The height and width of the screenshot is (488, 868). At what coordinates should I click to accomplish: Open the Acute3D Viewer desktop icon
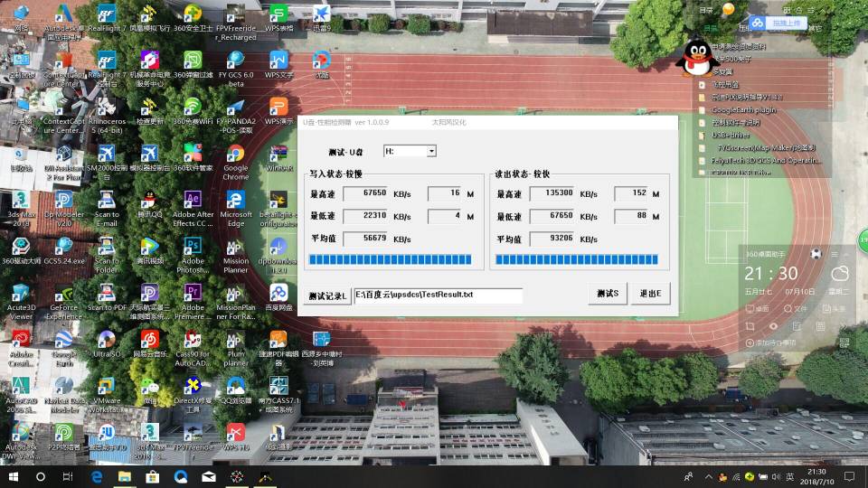pos(21,302)
